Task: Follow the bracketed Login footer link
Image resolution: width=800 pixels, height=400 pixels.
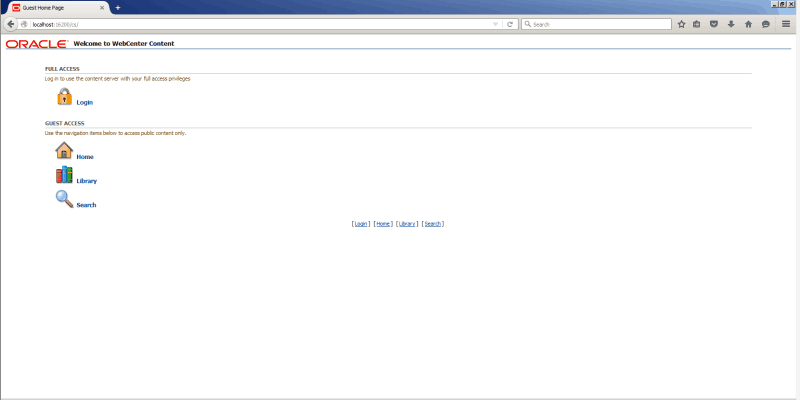Action: [x=361, y=224]
